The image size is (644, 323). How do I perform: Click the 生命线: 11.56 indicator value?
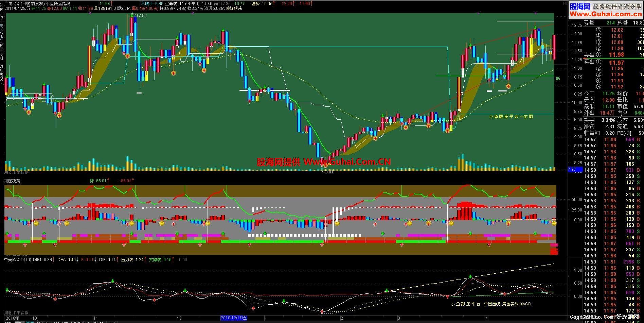tap(177, 3)
